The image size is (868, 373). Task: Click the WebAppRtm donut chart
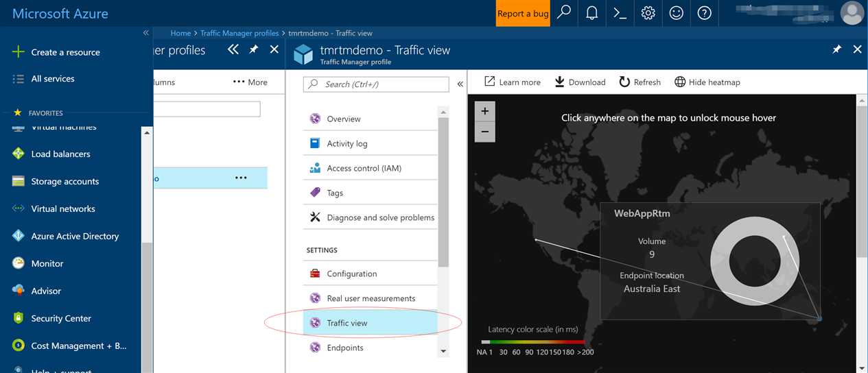click(754, 261)
